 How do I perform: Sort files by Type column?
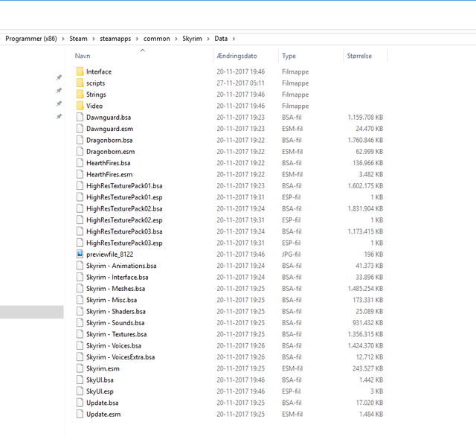289,56
